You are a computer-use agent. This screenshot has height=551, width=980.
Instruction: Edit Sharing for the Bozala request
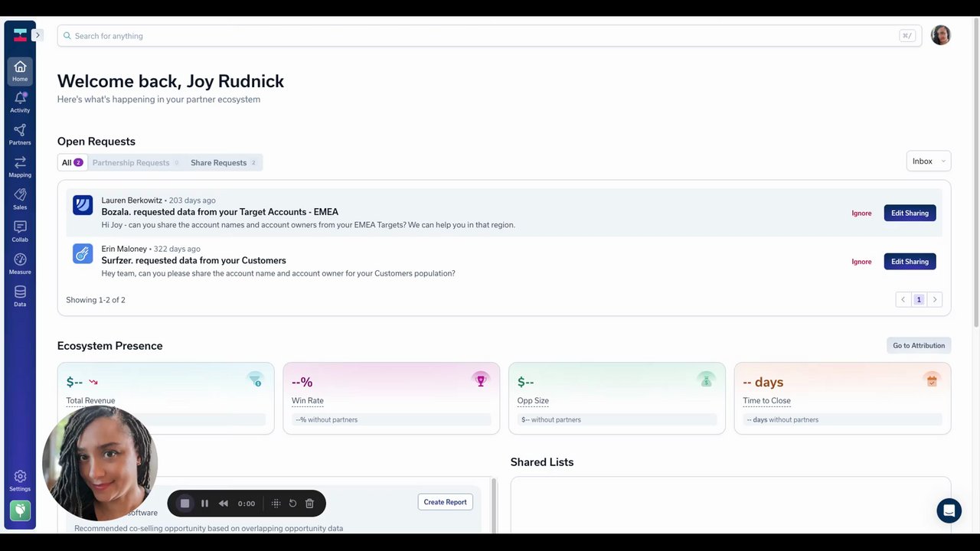[910, 214]
